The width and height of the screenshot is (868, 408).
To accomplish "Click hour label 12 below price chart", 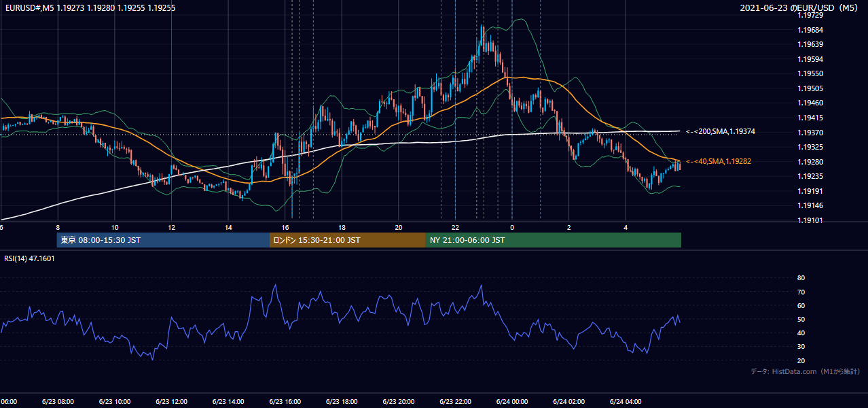I will 171,227.
